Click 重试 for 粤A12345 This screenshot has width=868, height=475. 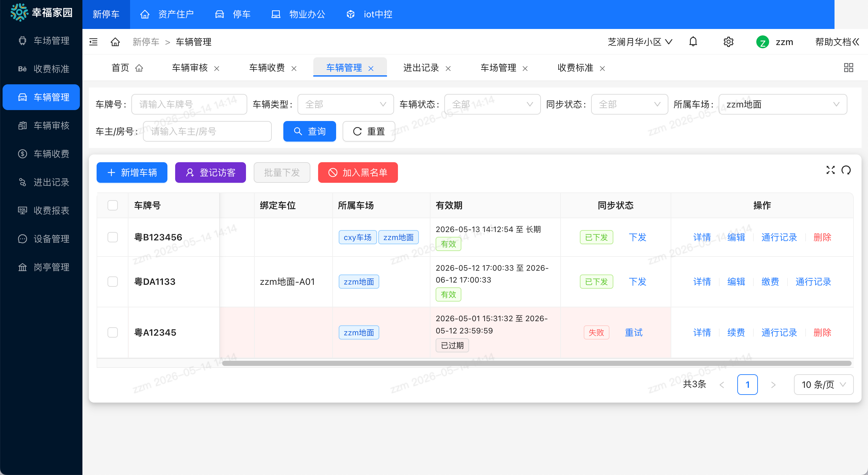pyautogui.click(x=634, y=332)
